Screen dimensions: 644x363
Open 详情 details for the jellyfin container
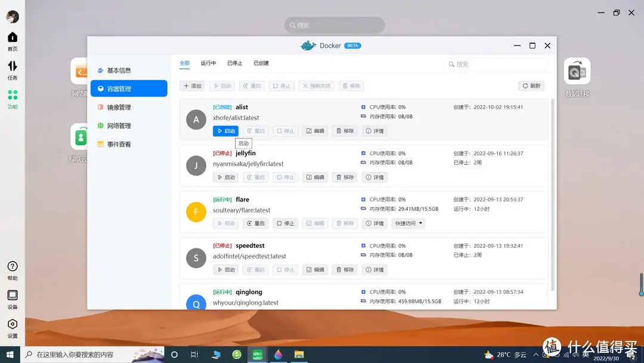pyautogui.click(x=374, y=177)
